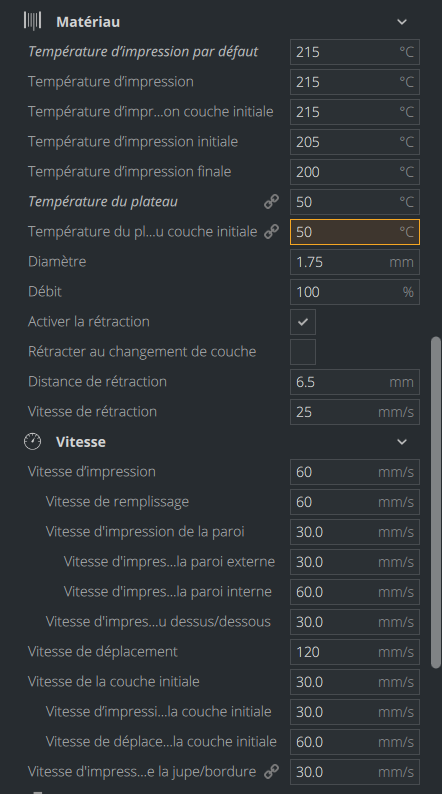Click the Vitesse speedometer icon
This screenshot has height=794, width=442.
32,442
